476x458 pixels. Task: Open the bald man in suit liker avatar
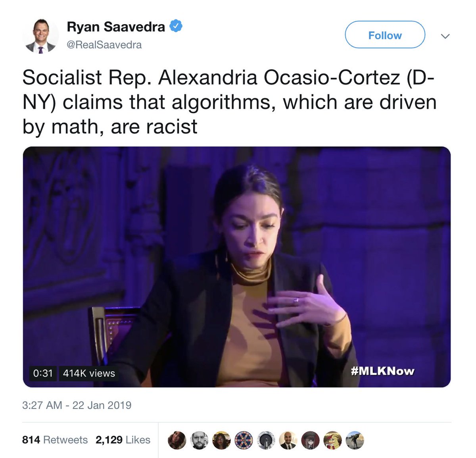point(288,440)
